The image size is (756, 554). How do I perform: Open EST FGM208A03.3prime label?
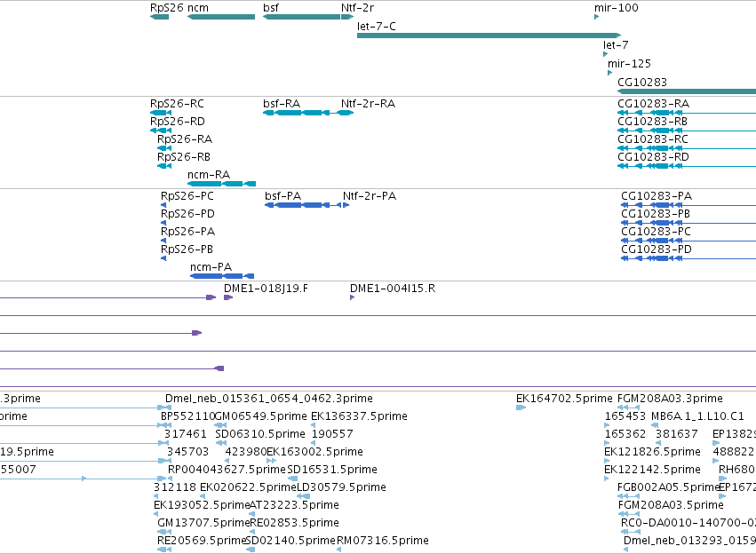tap(670, 399)
